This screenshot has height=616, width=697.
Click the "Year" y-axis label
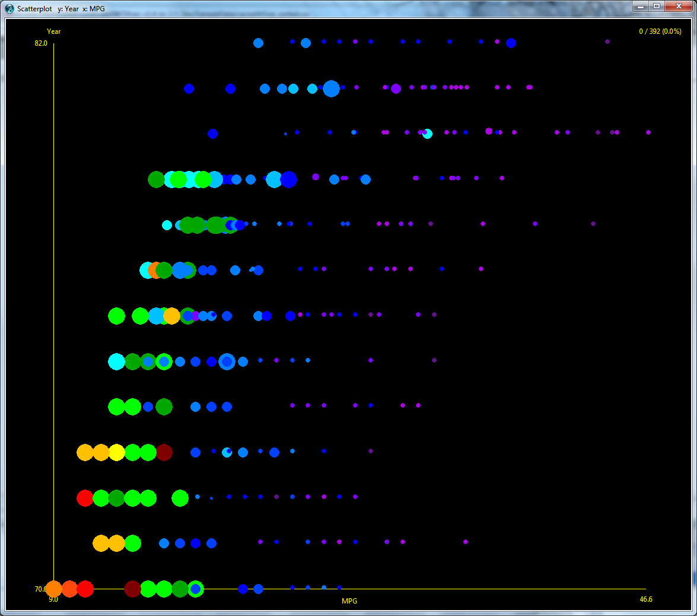54,31
